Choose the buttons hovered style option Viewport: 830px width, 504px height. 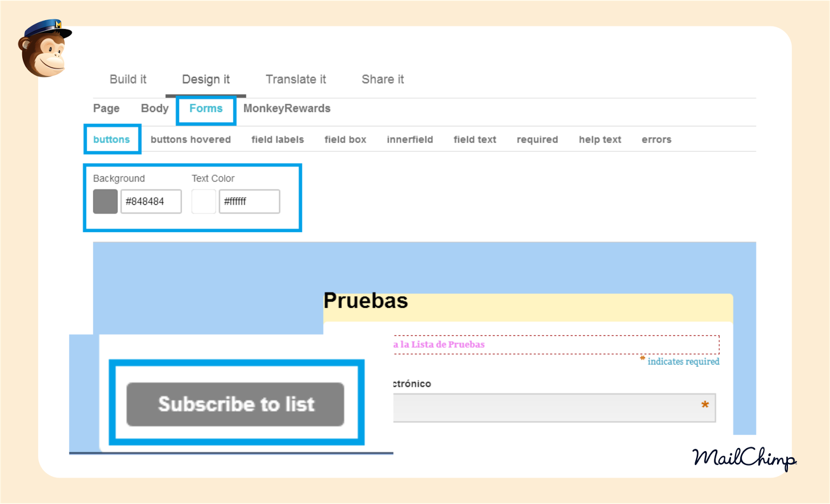[191, 139]
